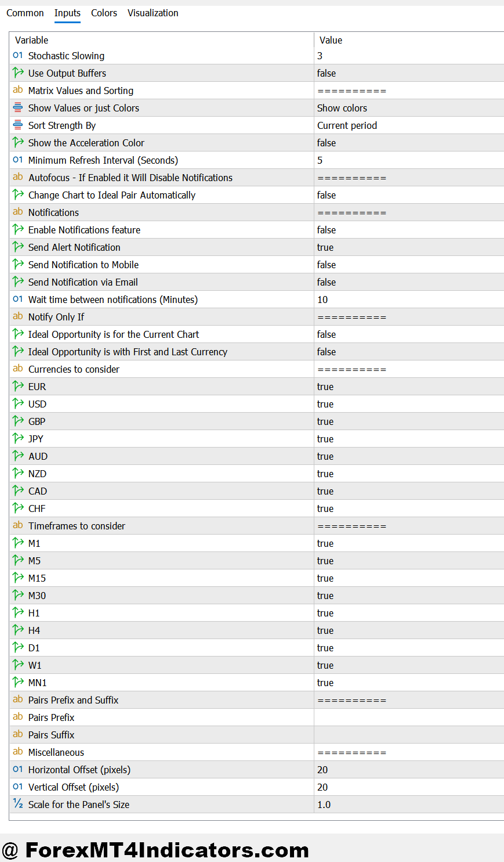Click the numeric icon next to Minimum Refresh Interval
The width and height of the screenshot is (504, 862).
pos(17,160)
